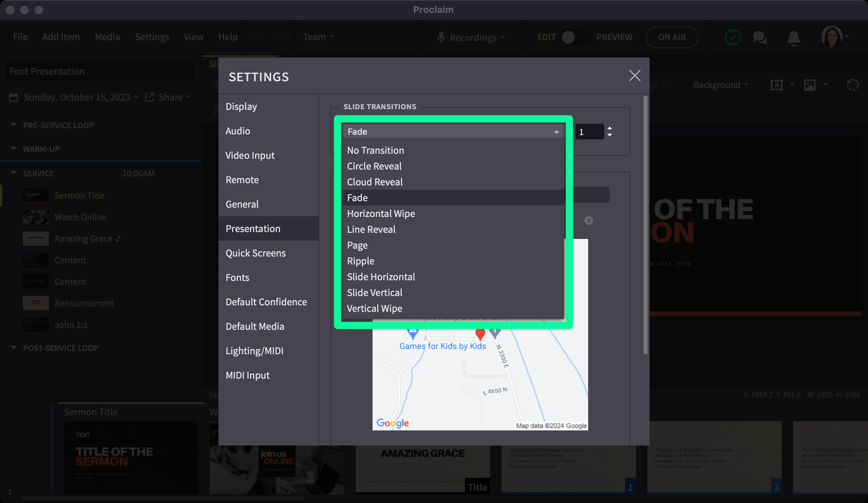Select Announcement service item
The width and height of the screenshot is (868, 503).
pyautogui.click(x=101, y=303)
